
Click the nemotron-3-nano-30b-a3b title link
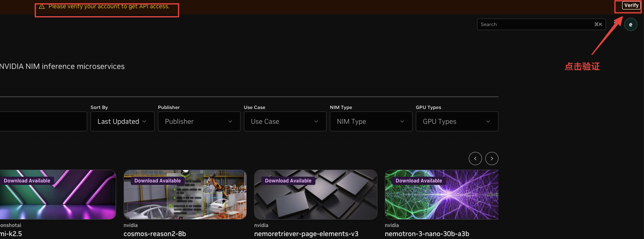(427, 234)
